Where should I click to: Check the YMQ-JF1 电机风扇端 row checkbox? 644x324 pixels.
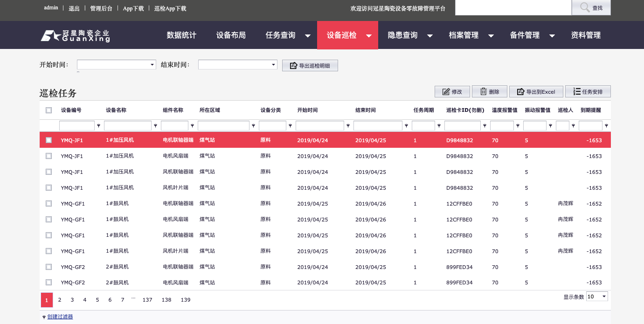click(48, 156)
